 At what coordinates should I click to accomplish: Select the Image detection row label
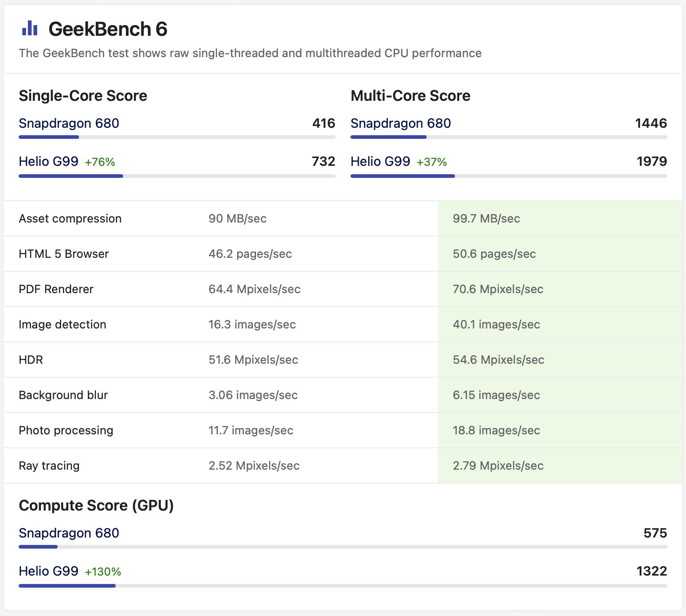62,324
